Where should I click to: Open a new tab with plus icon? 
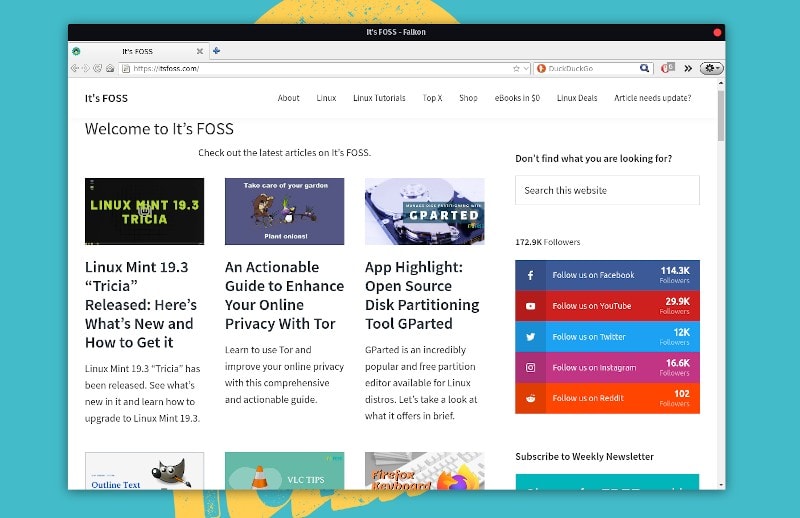[216, 51]
